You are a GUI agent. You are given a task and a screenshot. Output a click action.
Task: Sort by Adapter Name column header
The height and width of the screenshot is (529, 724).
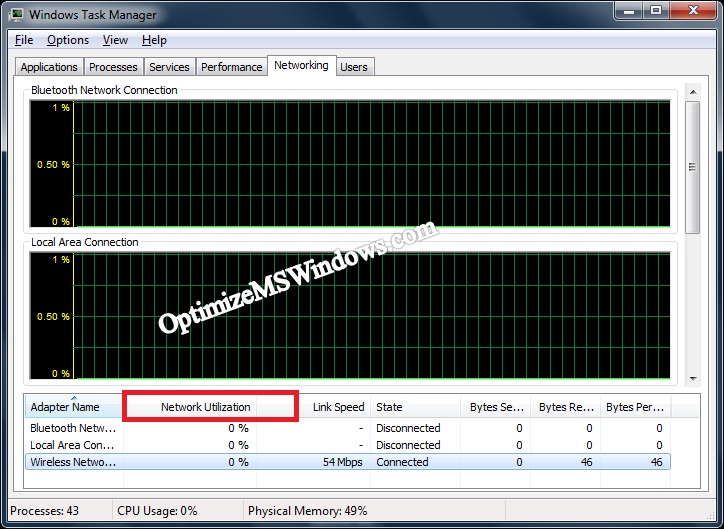[x=74, y=407]
